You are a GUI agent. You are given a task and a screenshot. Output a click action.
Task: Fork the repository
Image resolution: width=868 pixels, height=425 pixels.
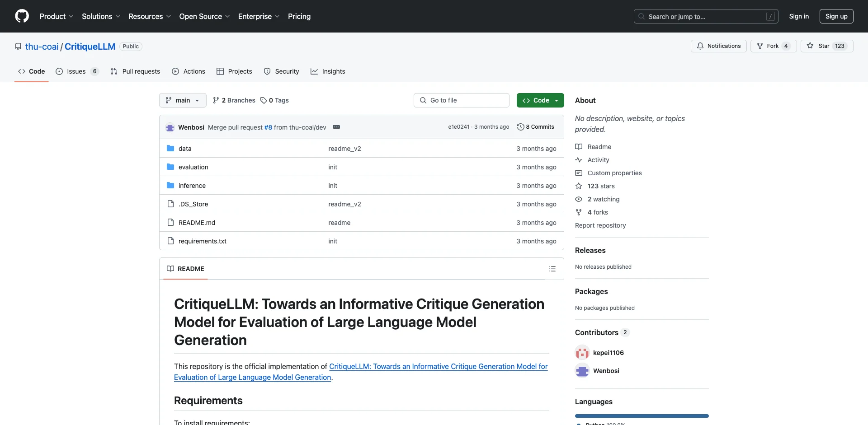[x=773, y=46]
